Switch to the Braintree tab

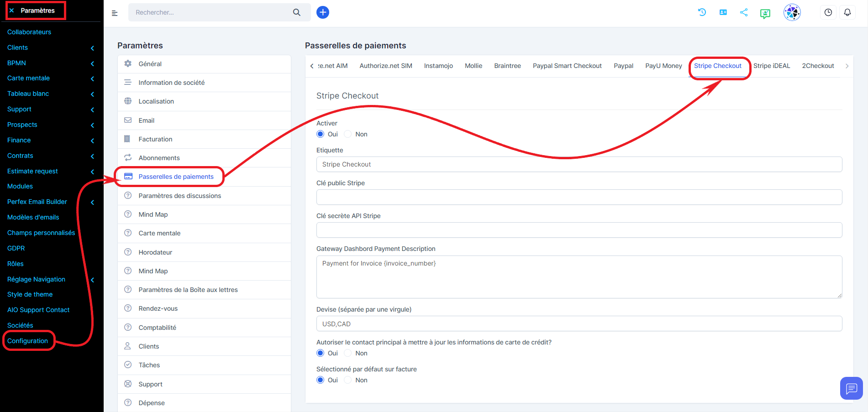(507, 66)
